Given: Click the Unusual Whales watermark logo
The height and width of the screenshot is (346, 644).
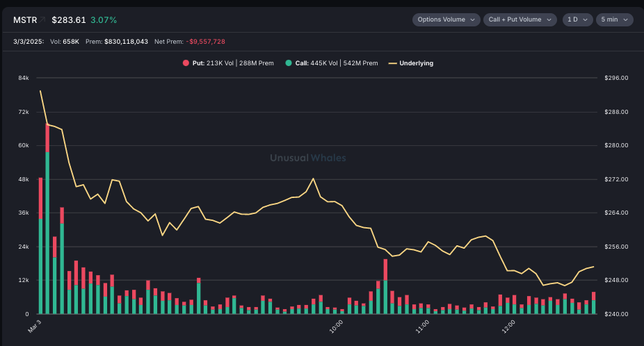Looking at the screenshot, I should coord(308,158).
